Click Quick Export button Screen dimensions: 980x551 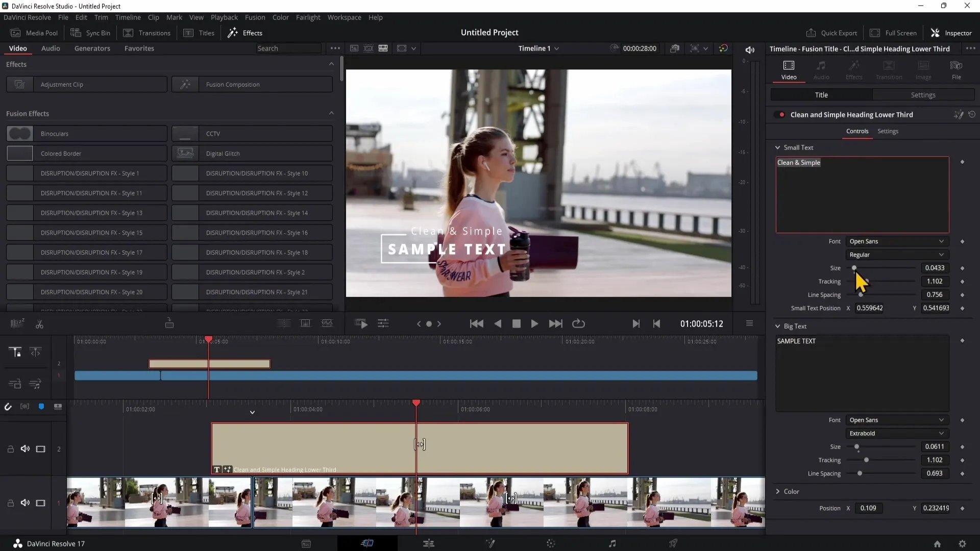pos(832,32)
